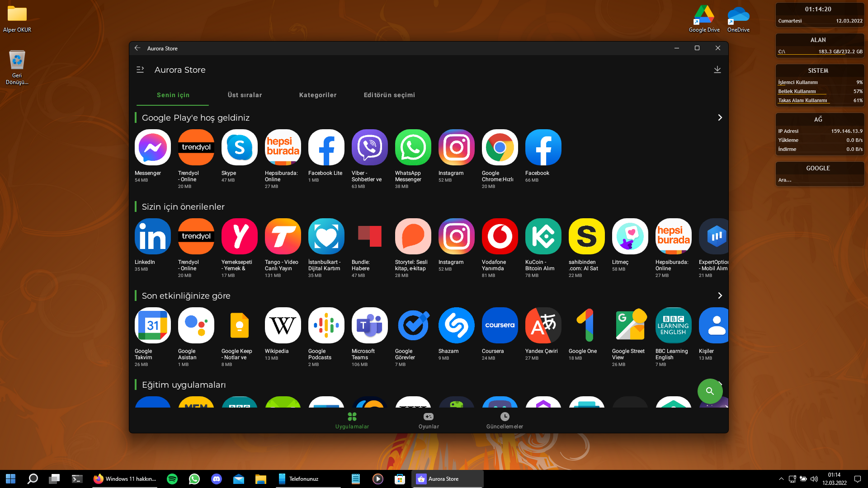Select the WhatsApp Messenger app icon

tap(413, 147)
